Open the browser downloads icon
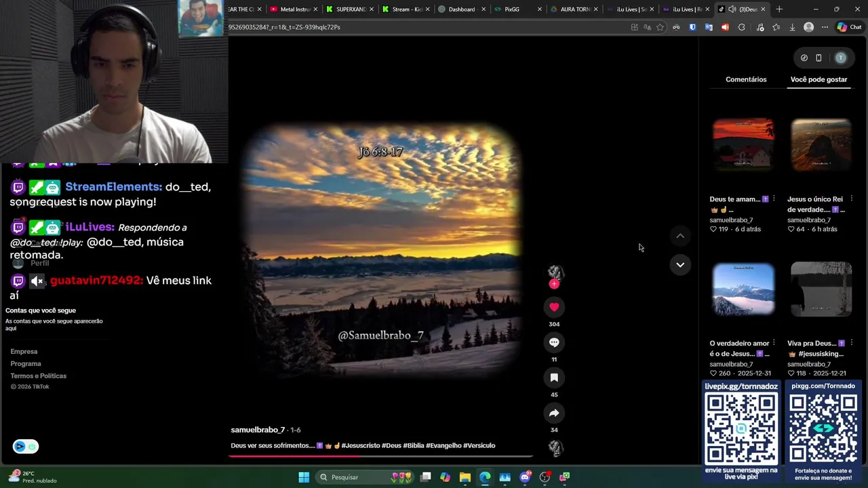Image resolution: width=868 pixels, height=488 pixels. coord(792,27)
